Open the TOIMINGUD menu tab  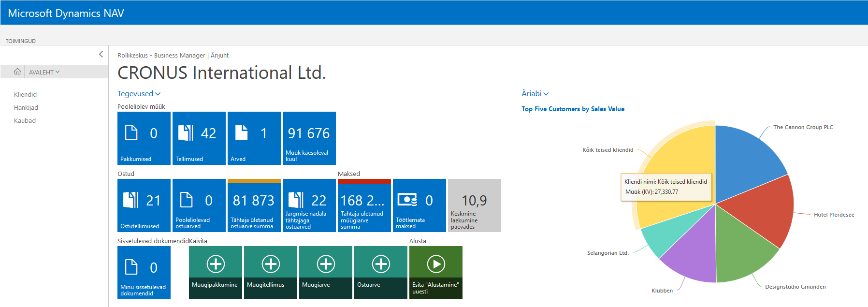(21, 41)
